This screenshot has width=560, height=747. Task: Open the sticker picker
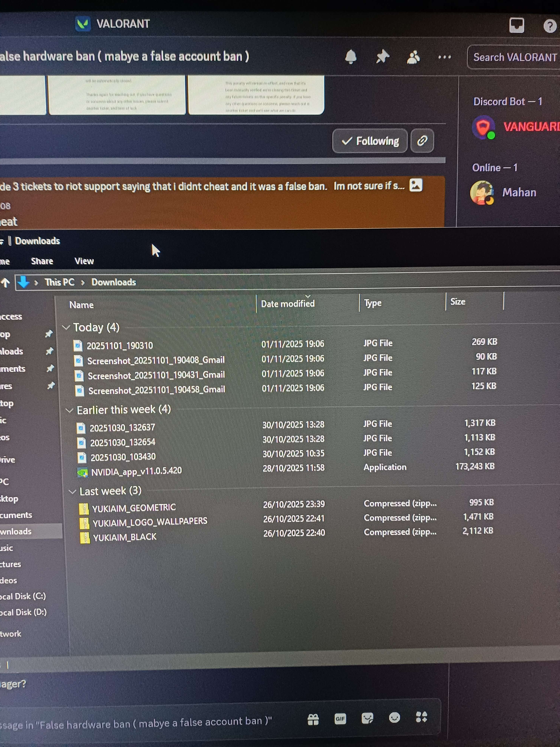(367, 718)
